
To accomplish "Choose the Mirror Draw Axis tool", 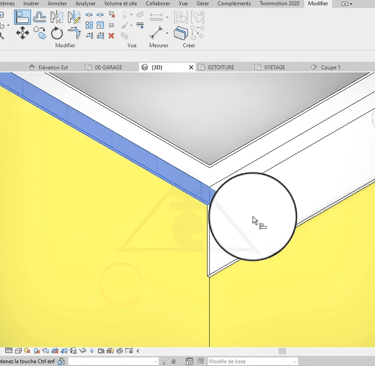I will pos(74,17).
